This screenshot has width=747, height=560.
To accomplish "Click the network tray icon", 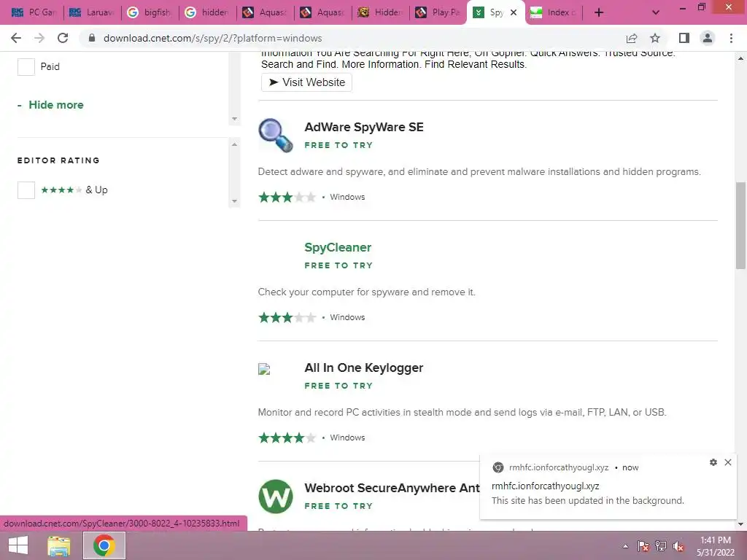I will (661, 546).
